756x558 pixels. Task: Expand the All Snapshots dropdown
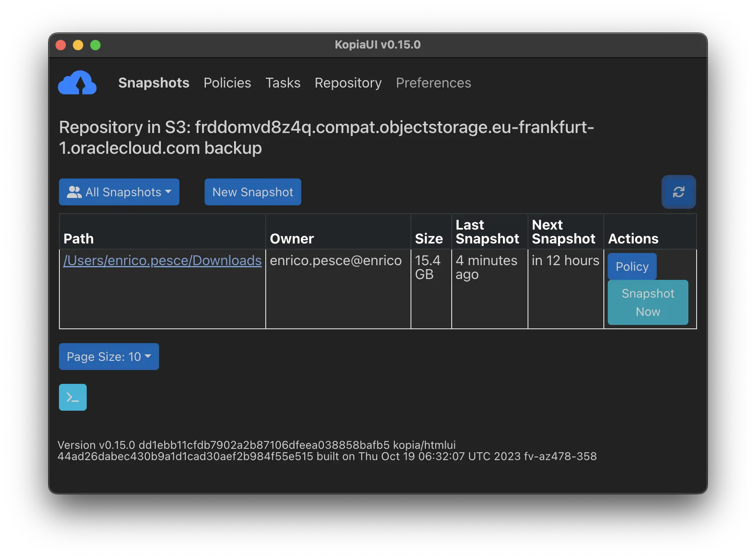click(x=119, y=192)
